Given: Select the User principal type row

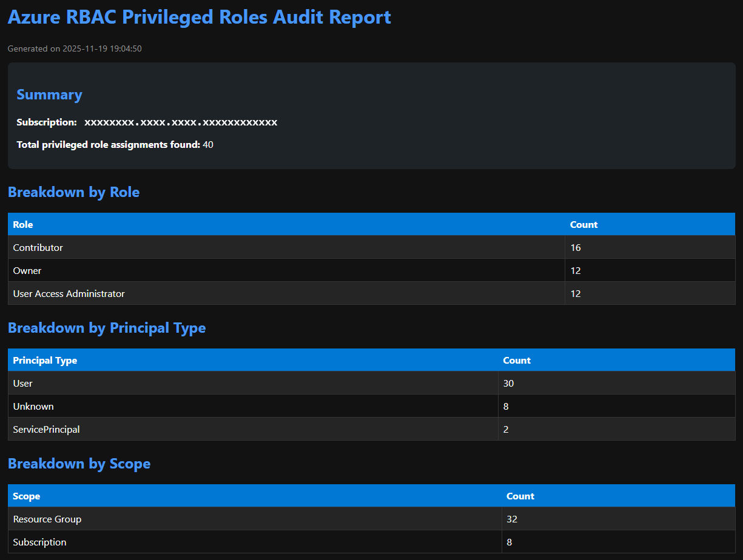Looking at the screenshot, I should pos(23,383).
